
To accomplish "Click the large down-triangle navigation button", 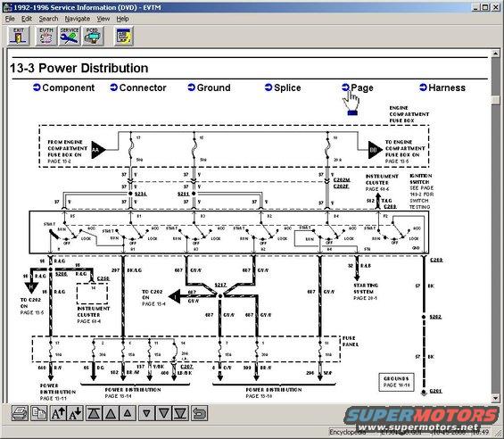I will 163,413.
